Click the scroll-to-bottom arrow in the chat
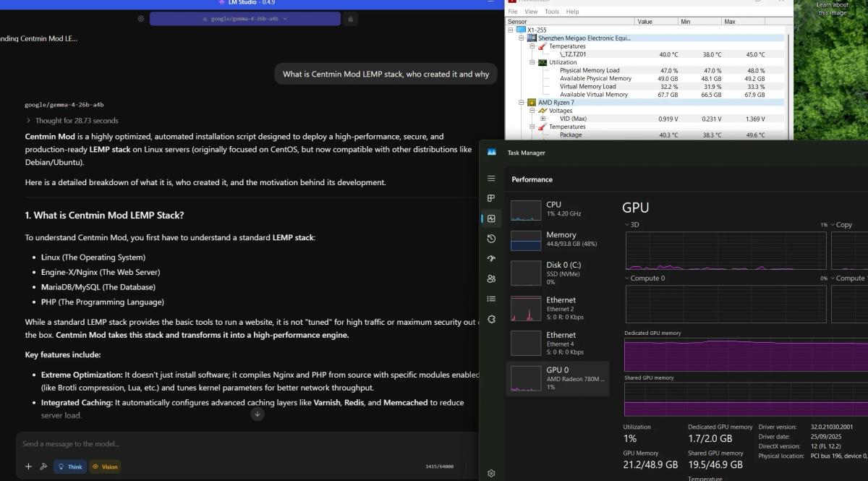The image size is (868, 481). click(258, 413)
